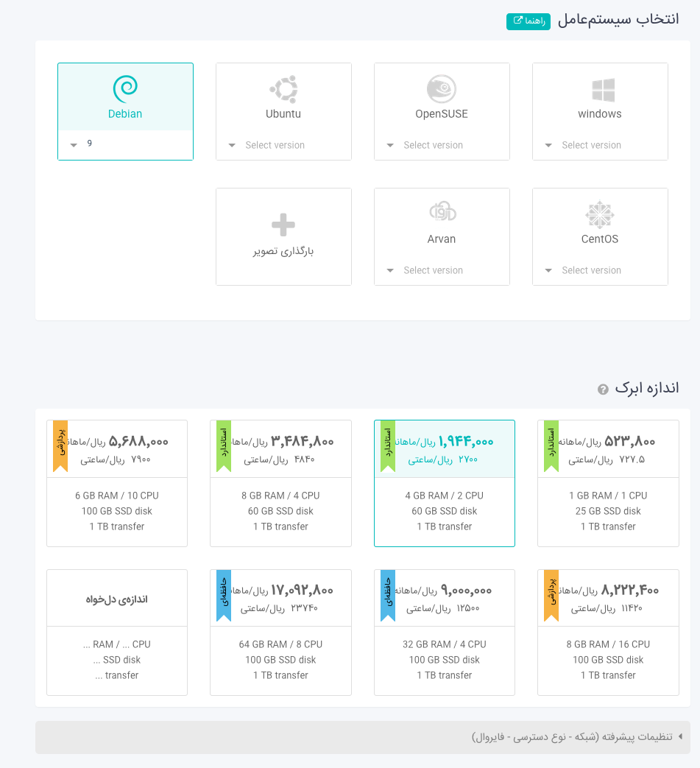The height and width of the screenshot is (768, 700).
Task: Open windows Select version dropdown
Action: pyautogui.click(x=600, y=145)
